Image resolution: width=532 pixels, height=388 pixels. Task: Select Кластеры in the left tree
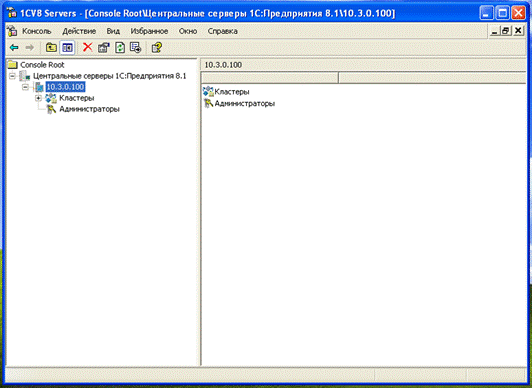(77, 98)
